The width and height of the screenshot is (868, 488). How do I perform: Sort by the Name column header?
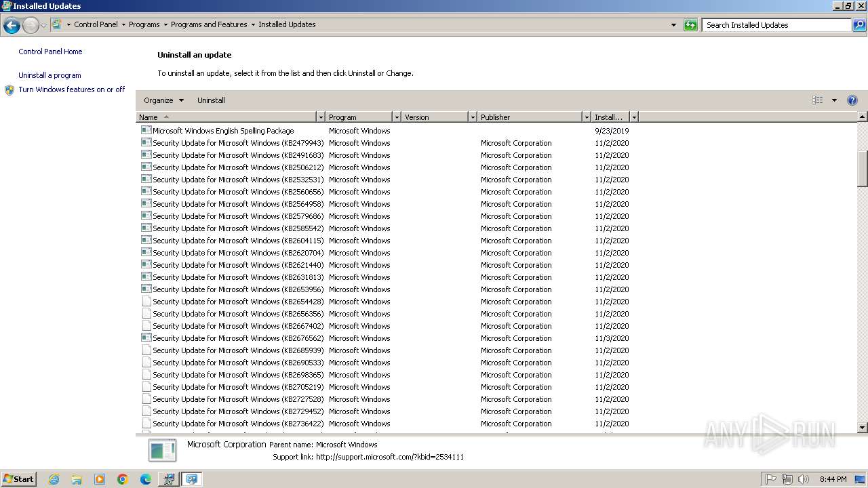(226, 117)
